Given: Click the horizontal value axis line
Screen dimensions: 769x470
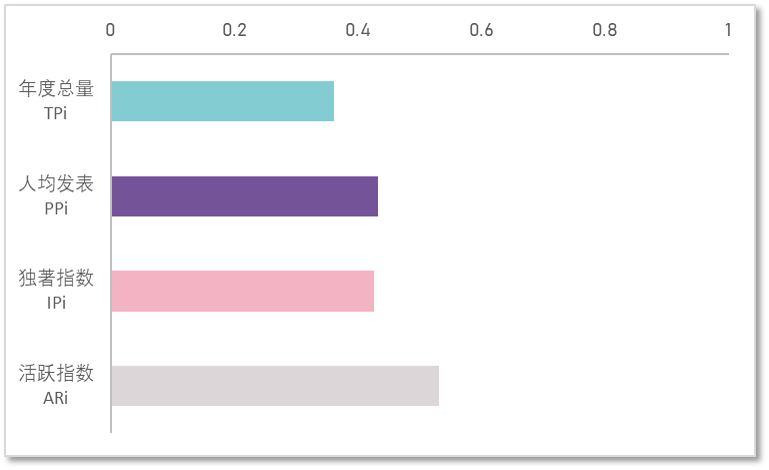Looking at the screenshot, I should tap(420, 54).
